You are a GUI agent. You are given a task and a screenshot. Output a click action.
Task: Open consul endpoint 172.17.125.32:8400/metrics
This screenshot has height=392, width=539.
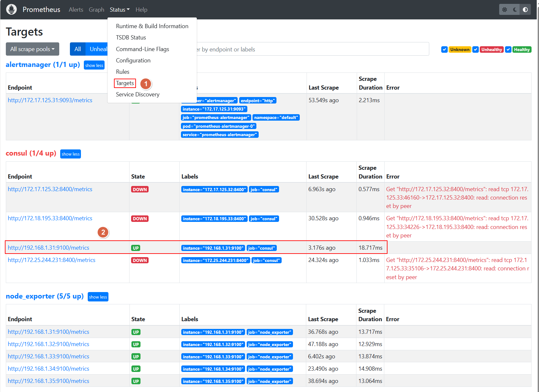[x=50, y=189]
